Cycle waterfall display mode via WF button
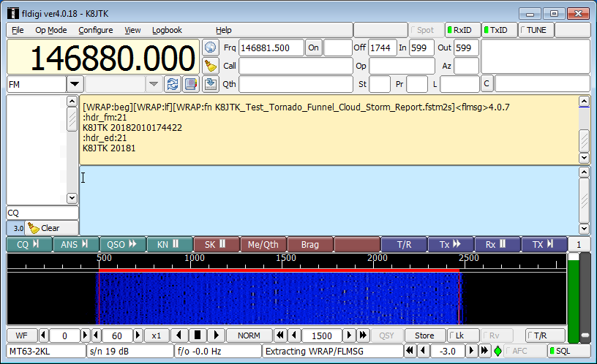The image size is (597, 364). pos(22,335)
